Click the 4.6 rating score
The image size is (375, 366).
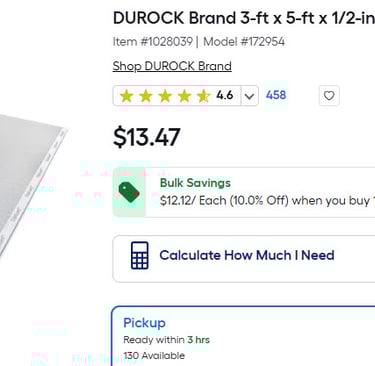click(x=225, y=95)
